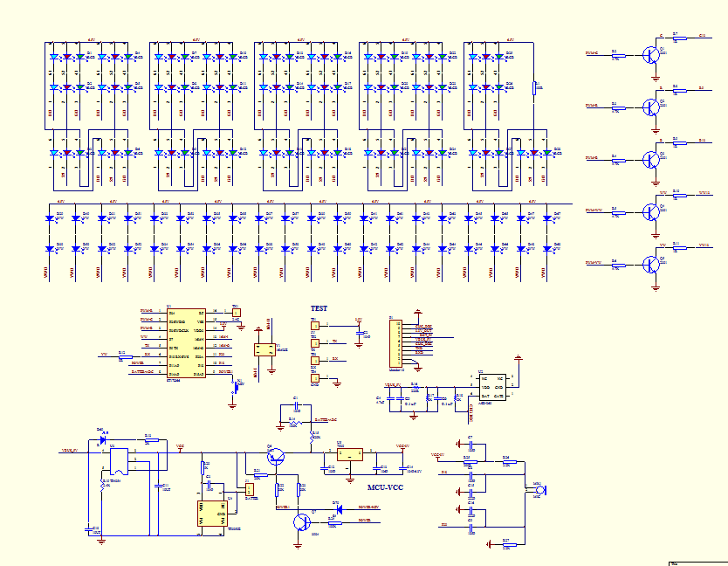Select the D40 diode near VBUS_5V input
The width and height of the screenshot is (728, 566).
coord(103,438)
